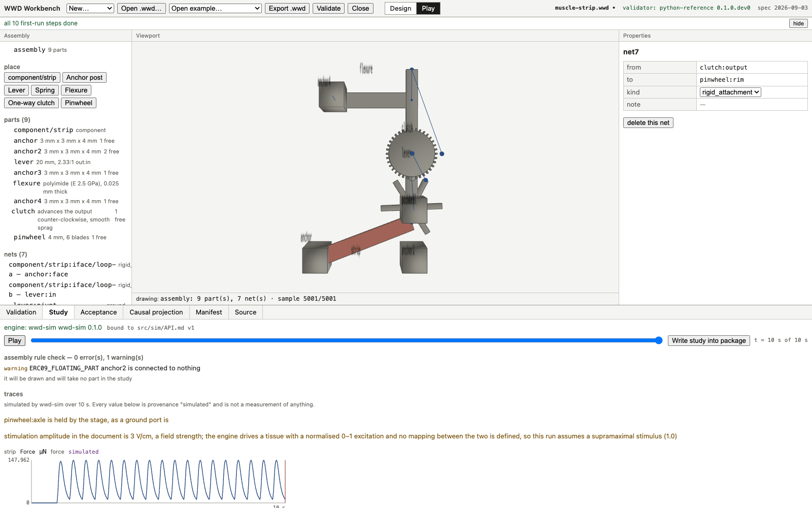Select the anchor3 part row
The height and width of the screenshot is (508, 812).
tap(66, 173)
